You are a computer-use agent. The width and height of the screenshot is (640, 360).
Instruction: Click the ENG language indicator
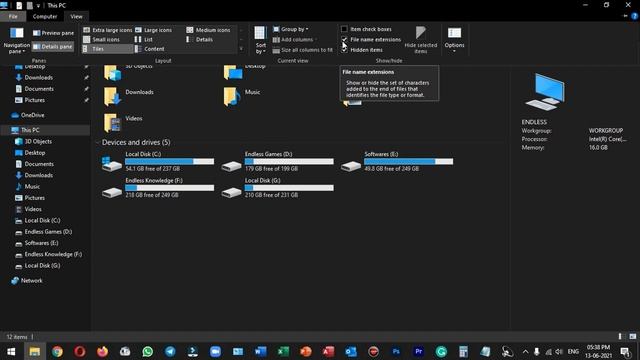573,351
